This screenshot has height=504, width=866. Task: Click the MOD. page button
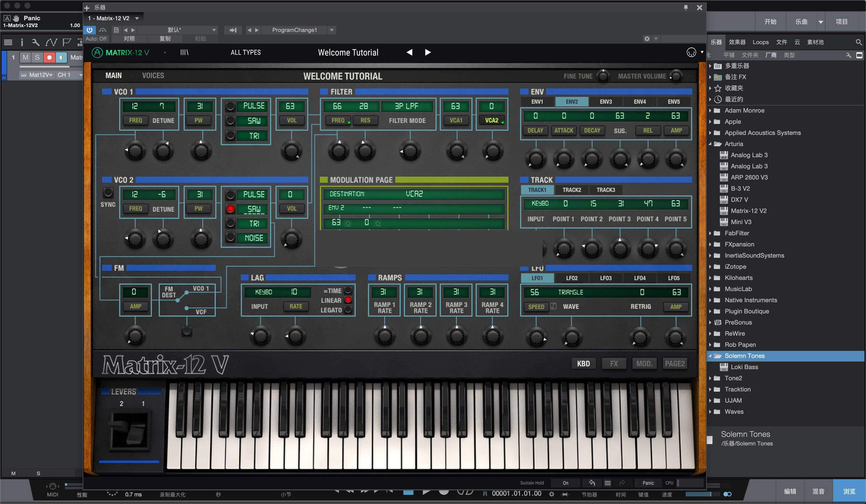click(644, 364)
